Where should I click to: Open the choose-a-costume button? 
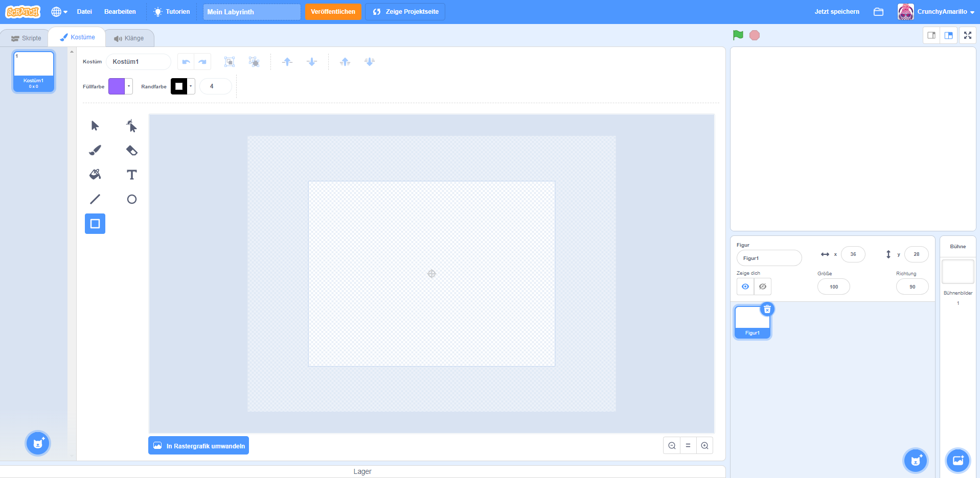pyautogui.click(x=38, y=443)
